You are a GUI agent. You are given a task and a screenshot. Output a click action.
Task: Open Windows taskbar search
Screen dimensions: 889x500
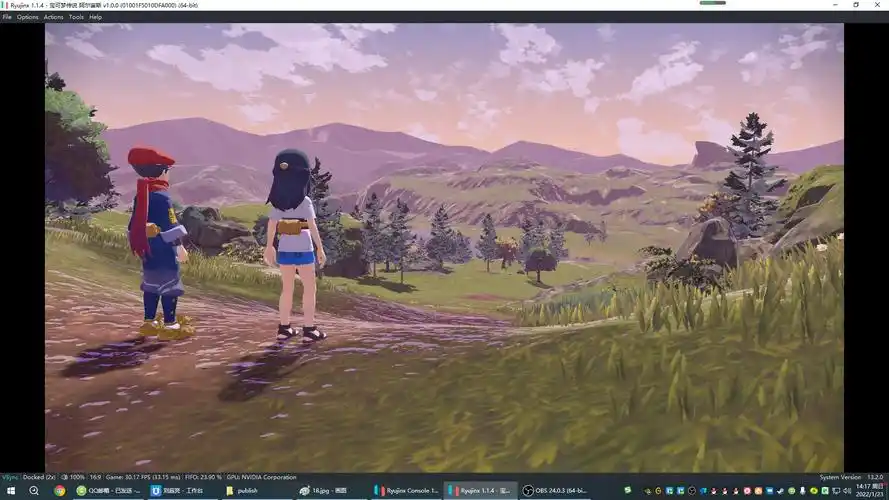pyautogui.click(x=34, y=491)
